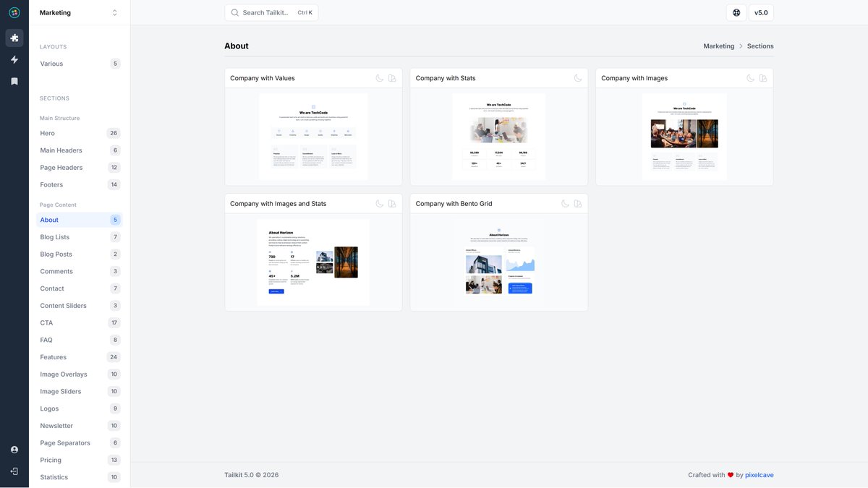Viewport: 868px width, 488px height.
Task: Open Blog Posts in sidebar
Action: [80, 254]
